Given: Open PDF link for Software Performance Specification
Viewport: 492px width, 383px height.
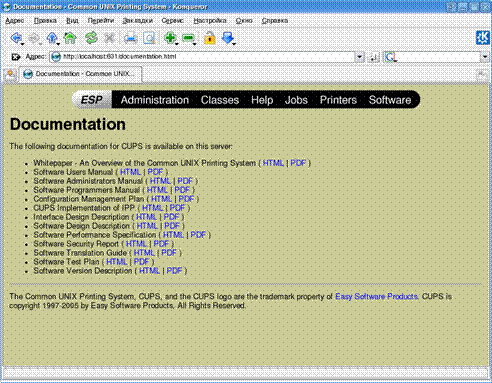Looking at the screenshot, I should pyautogui.click(x=198, y=235).
